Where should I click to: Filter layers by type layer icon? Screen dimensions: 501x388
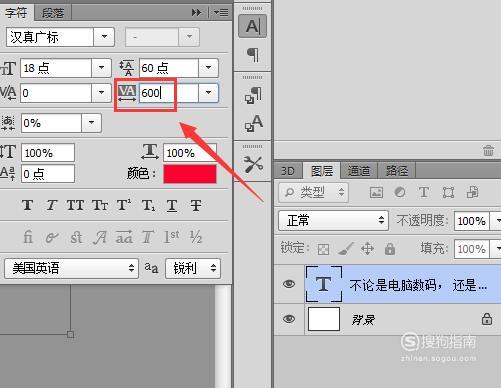(424, 192)
